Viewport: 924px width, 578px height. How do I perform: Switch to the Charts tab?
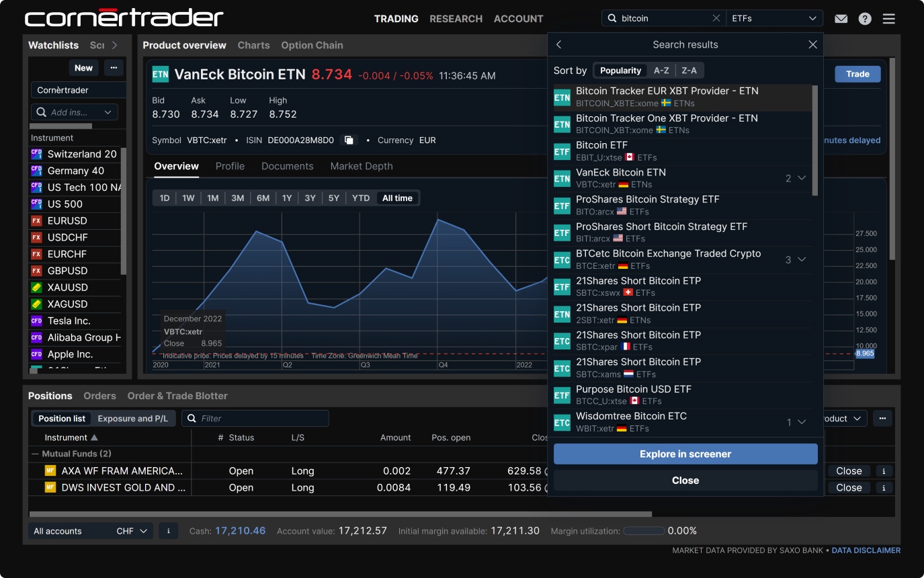(253, 45)
